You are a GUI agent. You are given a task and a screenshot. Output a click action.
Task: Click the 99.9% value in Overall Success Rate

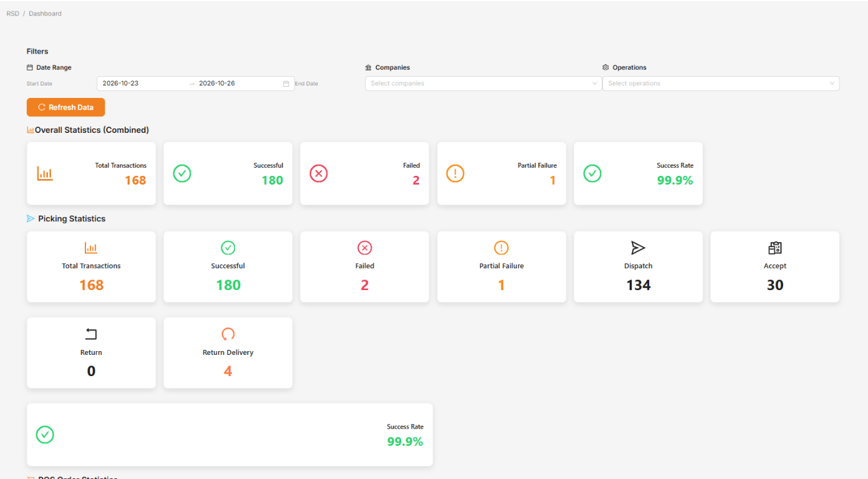[x=675, y=180]
